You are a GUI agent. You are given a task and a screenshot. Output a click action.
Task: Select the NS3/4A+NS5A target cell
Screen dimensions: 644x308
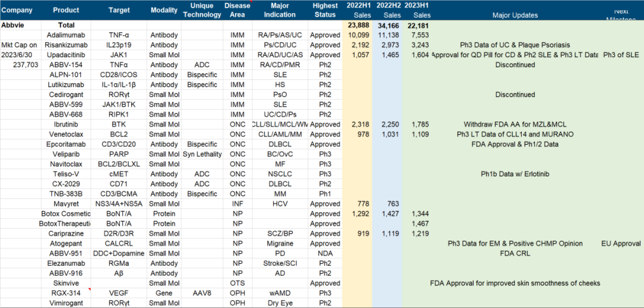(x=119, y=203)
